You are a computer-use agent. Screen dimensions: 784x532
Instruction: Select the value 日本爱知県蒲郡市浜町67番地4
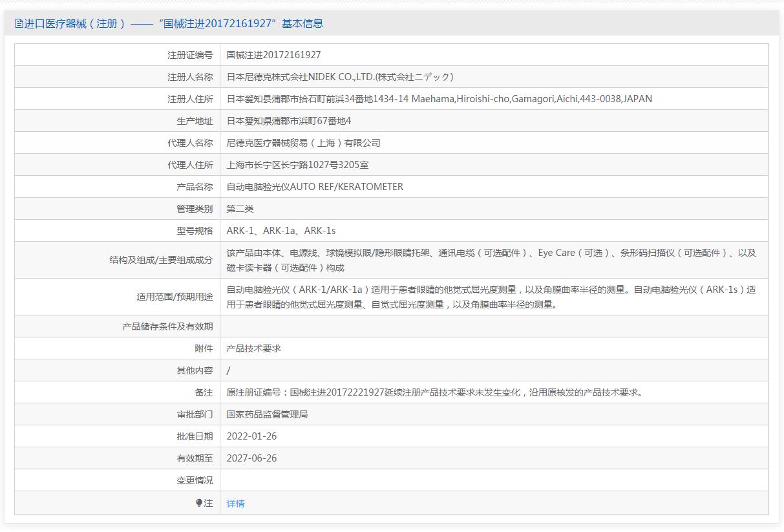[x=289, y=121]
